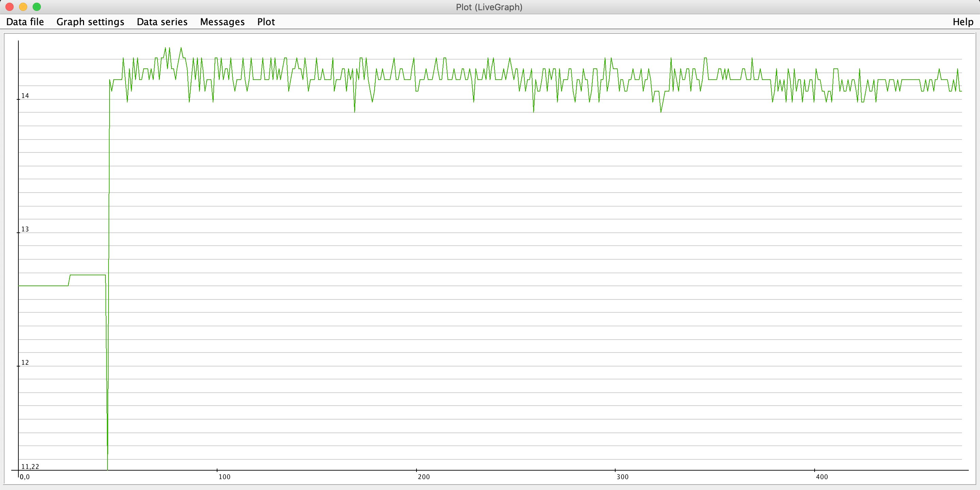The height and width of the screenshot is (490, 980).
Task: Click the Plot (LiveGraph) window title
Action: tap(489, 7)
